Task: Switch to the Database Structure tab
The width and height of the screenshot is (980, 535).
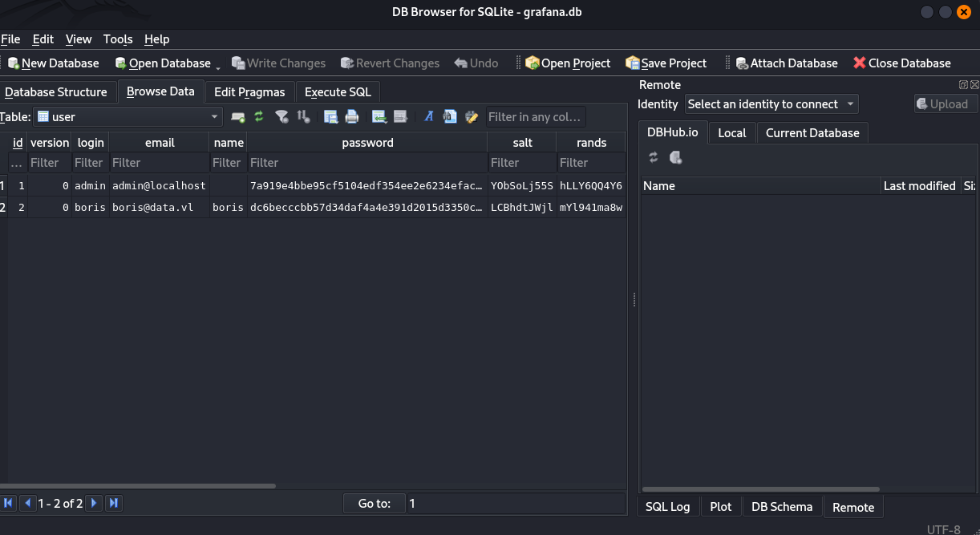Action: [x=56, y=92]
